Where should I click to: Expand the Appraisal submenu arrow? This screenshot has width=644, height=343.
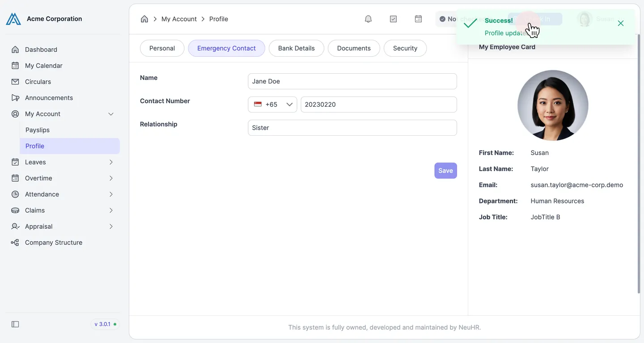coord(111,226)
